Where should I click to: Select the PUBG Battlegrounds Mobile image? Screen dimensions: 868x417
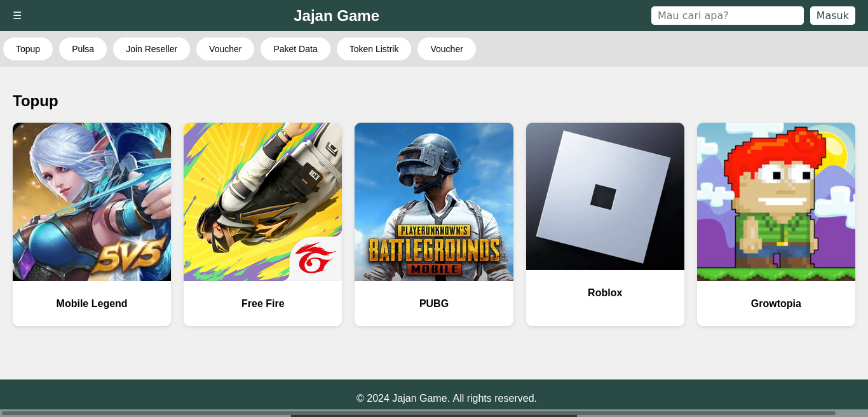(433, 202)
